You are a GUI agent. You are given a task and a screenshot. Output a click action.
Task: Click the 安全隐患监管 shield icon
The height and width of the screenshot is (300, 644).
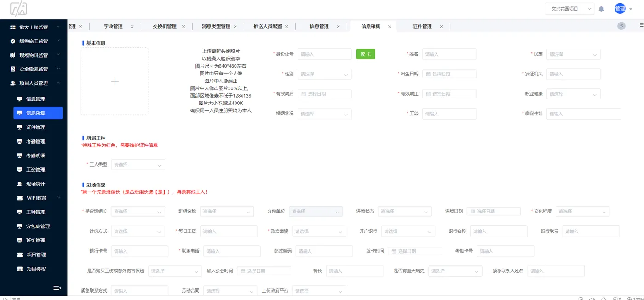point(12,69)
